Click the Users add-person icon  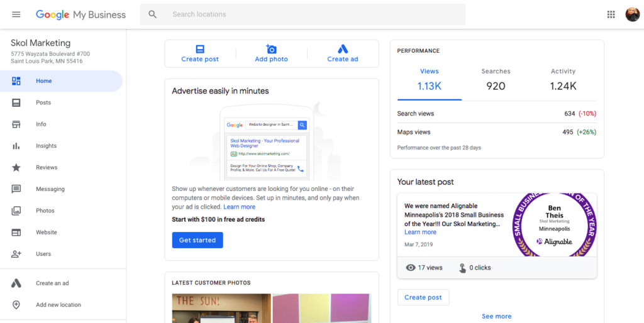pos(16,254)
